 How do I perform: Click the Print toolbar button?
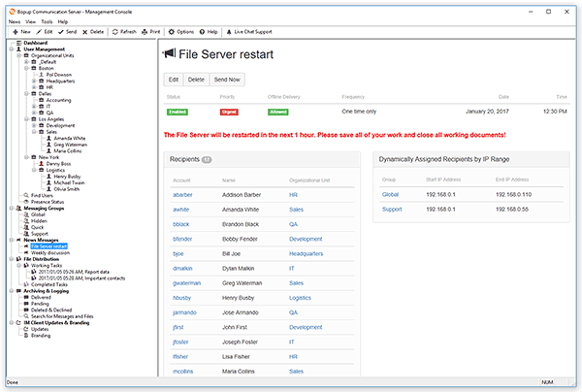[x=150, y=32]
